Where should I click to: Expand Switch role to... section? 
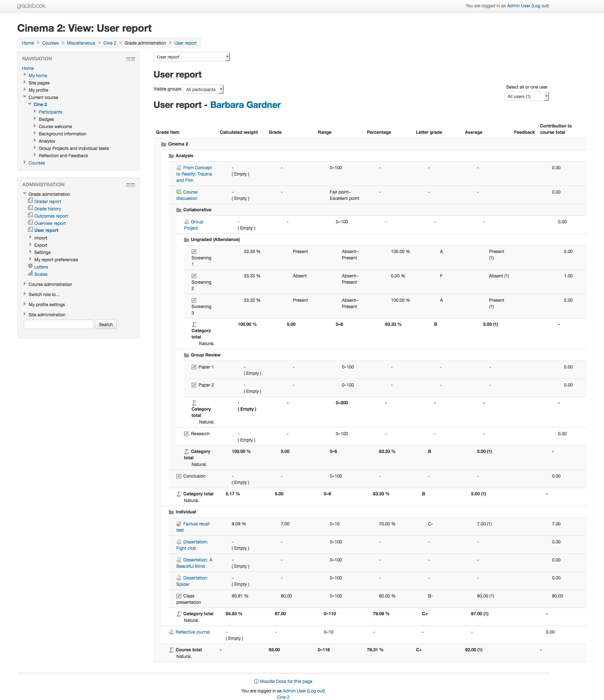[25, 294]
